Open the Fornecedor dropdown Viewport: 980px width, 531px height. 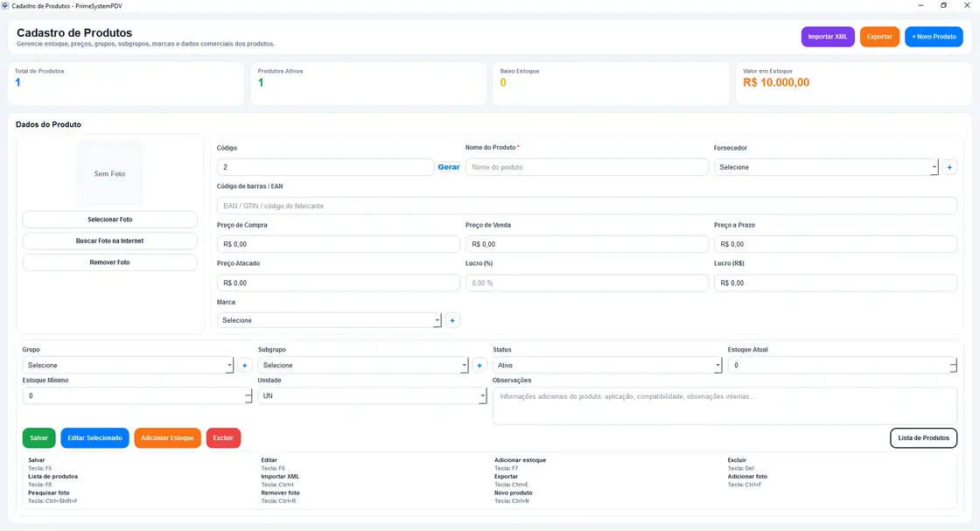point(826,167)
